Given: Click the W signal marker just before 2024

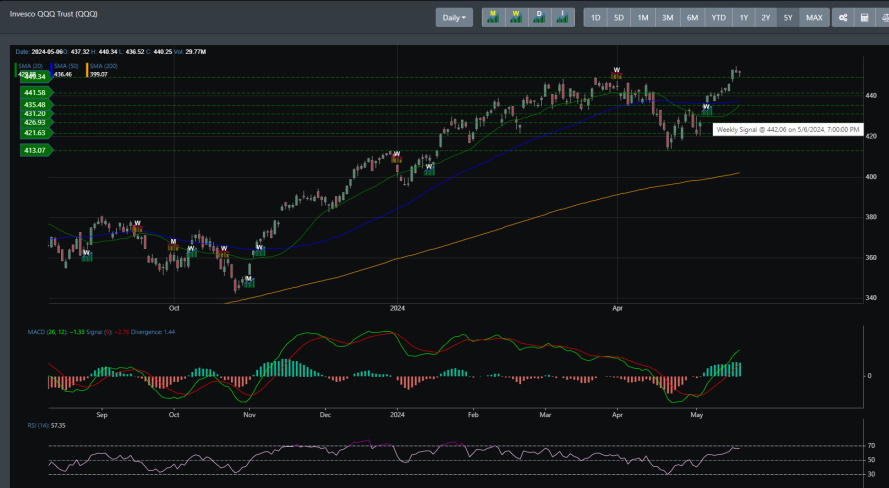Looking at the screenshot, I should click(x=396, y=156).
